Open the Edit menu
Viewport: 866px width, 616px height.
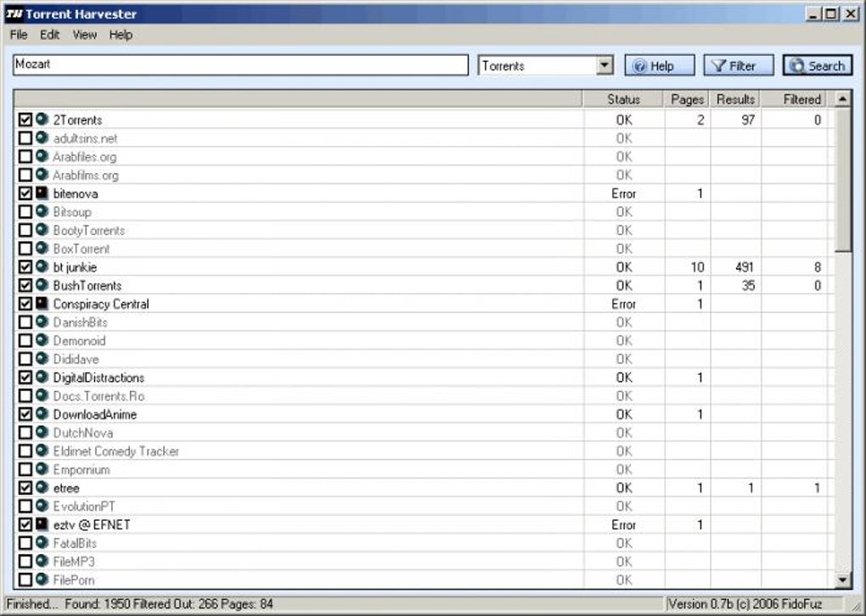tap(49, 35)
